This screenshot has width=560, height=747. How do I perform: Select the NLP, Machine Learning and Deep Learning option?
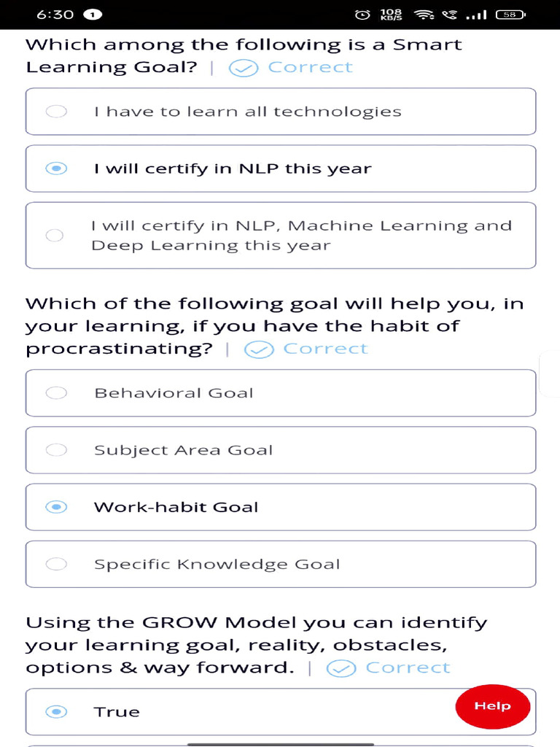click(55, 235)
